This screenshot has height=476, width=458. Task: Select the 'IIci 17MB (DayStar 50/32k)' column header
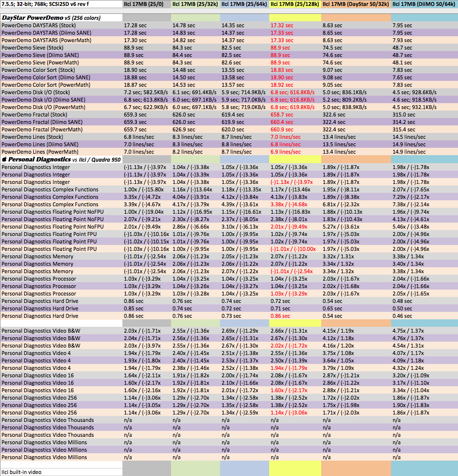tap(356, 4)
